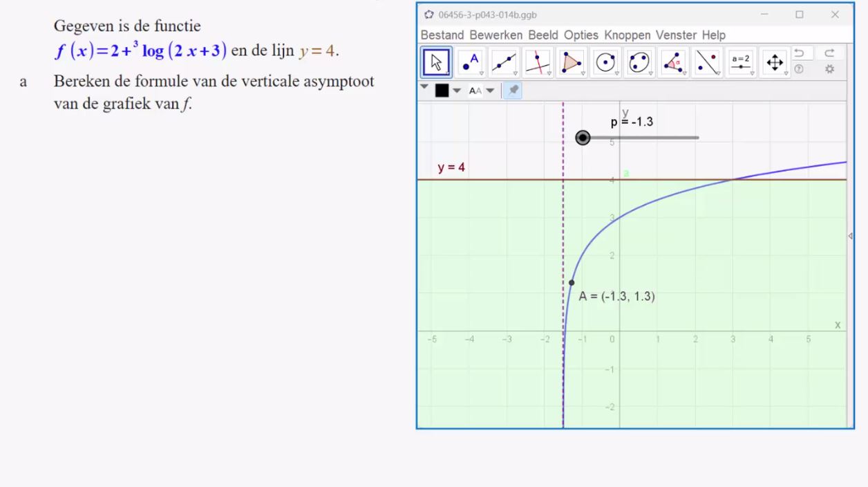Screen dimensions: 868x487
Task: Click the 'y = 4' label
Action: click(451, 167)
